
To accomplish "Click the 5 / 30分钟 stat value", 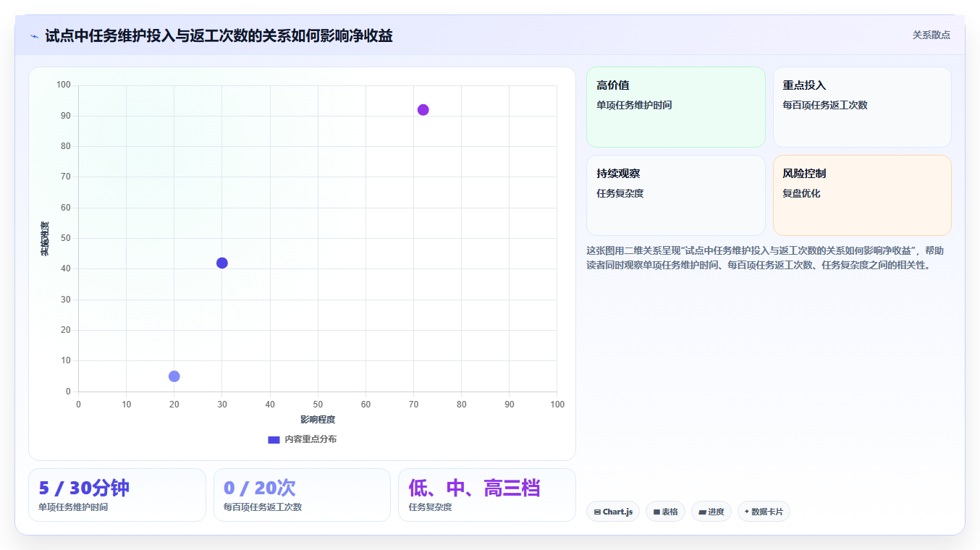I will 84,488.
